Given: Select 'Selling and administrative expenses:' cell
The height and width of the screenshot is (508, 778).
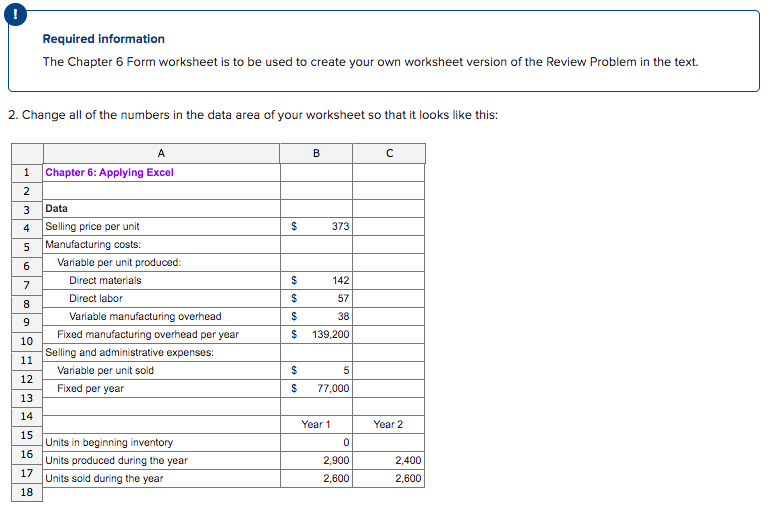Looking at the screenshot, I should (161, 352).
